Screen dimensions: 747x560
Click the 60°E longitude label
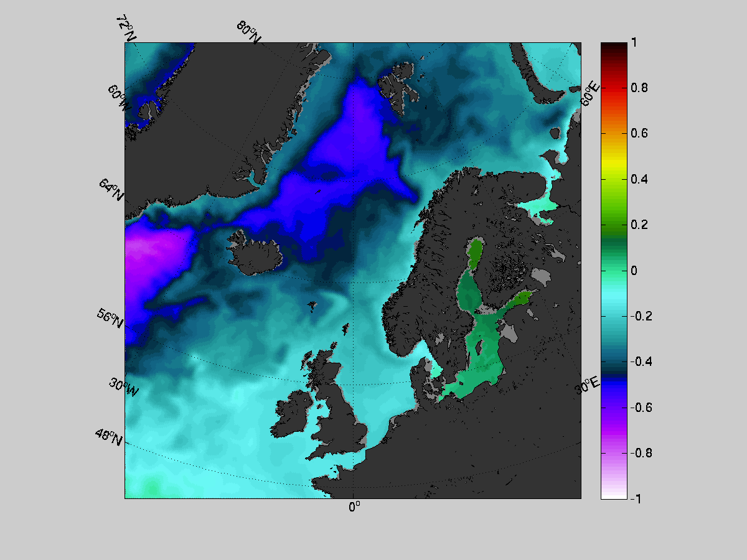coord(591,93)
